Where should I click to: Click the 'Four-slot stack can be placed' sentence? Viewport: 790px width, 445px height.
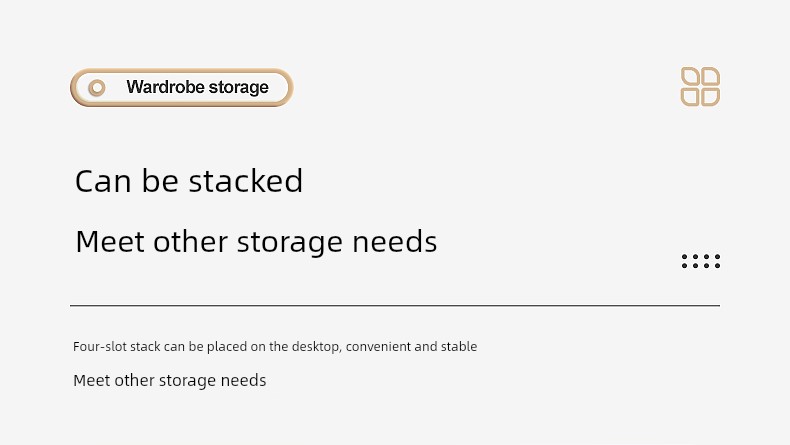click(275, 347)
